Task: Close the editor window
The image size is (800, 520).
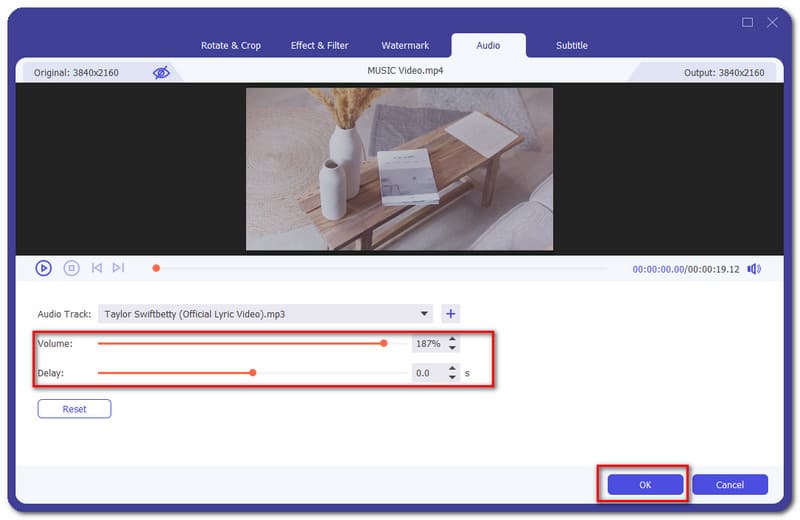Action: pyautogui.click(x=772, y=22)
